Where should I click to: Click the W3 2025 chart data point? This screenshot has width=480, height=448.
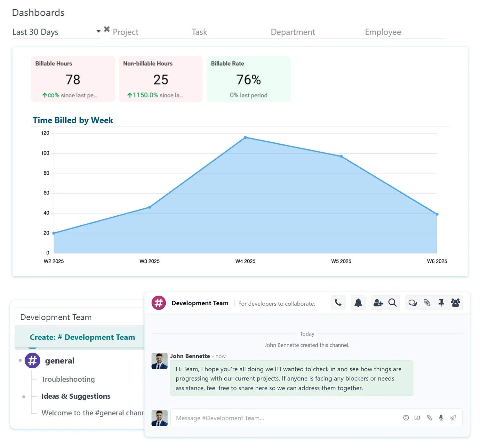tap(149, 207)
